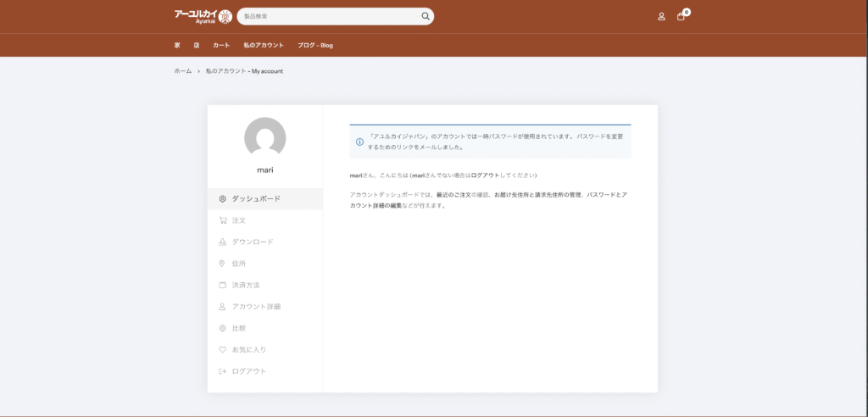The width and height of the screenshot is (868, 417).
Task: Click the ホーム breadcrumb link
Action: pyautogui.click(x=183, y=71)
